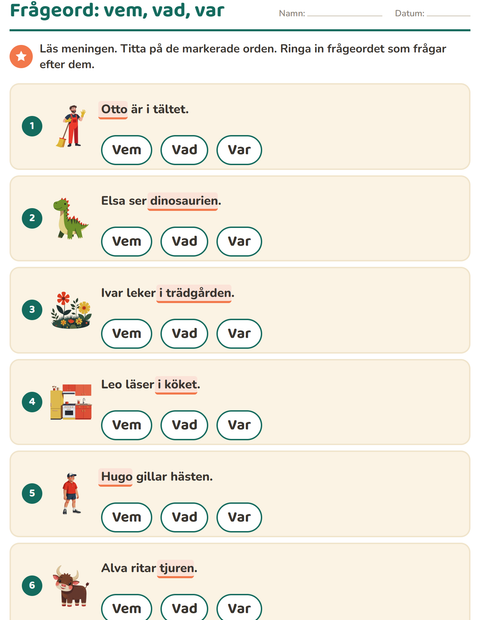This screenshot has width=480, height=620.
Task: Click the number 3 circle badge
Action: point(32,310)
